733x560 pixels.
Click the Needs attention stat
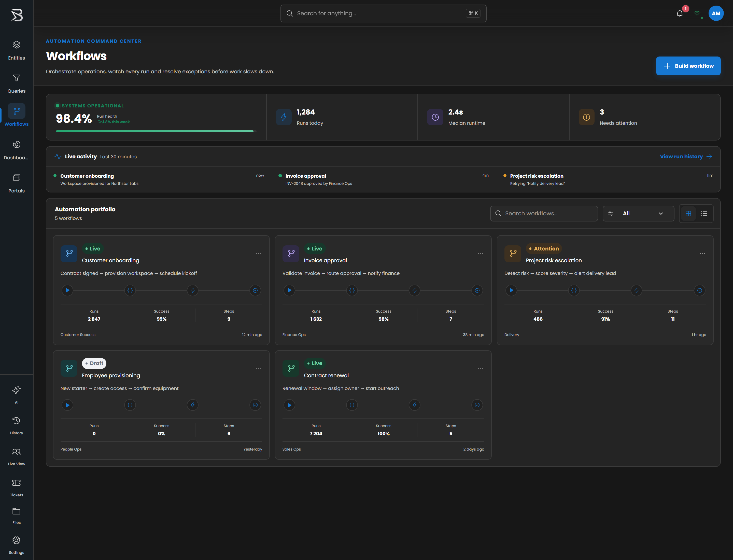click(645, 117)
